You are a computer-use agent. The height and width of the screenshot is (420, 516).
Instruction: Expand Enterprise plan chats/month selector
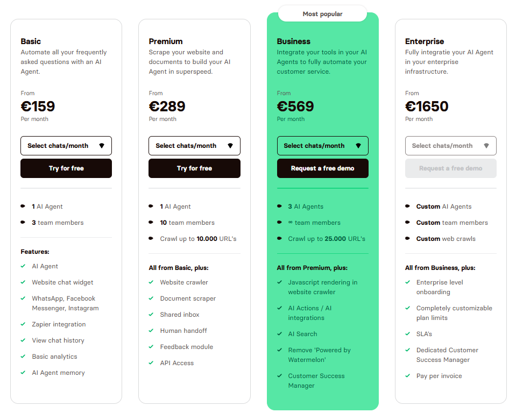click(450, 146)
